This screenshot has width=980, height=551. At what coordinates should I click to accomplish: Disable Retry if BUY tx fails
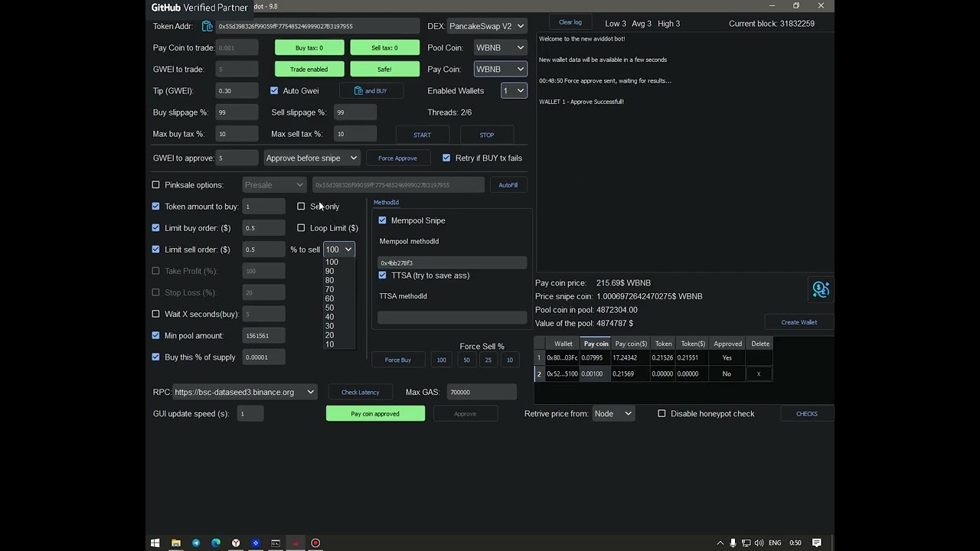point(446,158)
